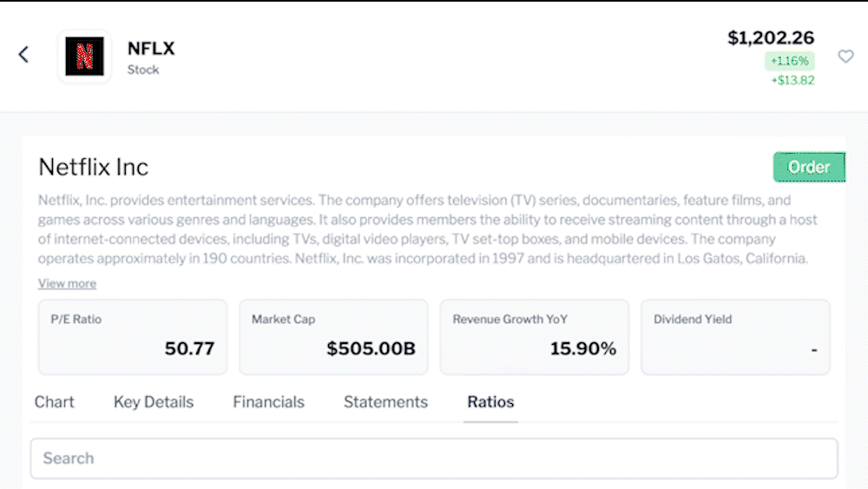Click the P/E Ratio card
The height and width of the screenshot is (489, 868).
click(x=133, y=337)
